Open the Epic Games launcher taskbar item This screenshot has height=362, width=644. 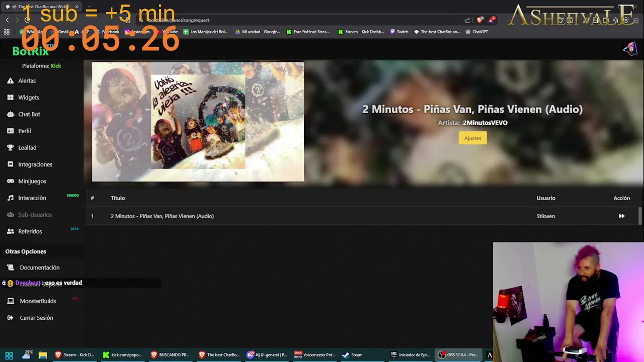pyautogui.click(x=411, y=355)
